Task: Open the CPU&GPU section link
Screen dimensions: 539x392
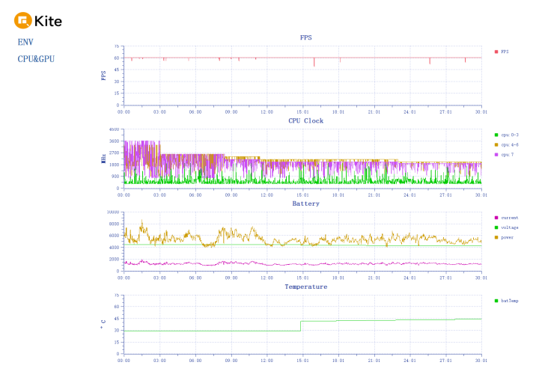Action: (36, 59)
